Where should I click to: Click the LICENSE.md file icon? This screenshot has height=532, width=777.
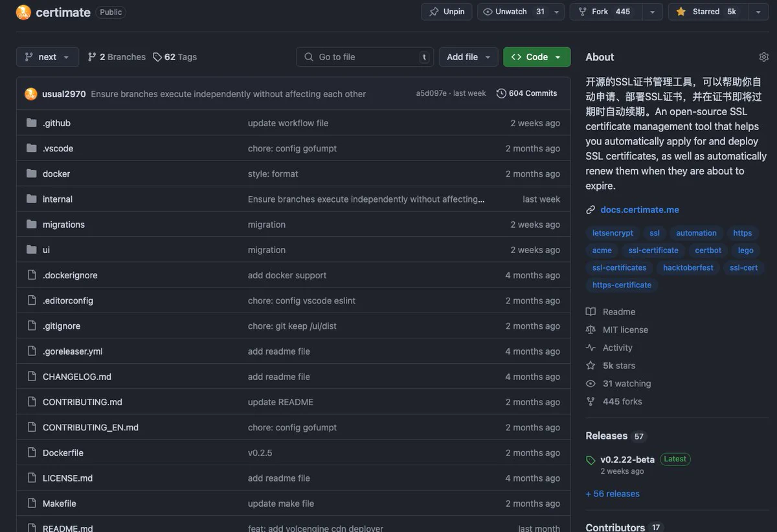[x=32, y=478]
